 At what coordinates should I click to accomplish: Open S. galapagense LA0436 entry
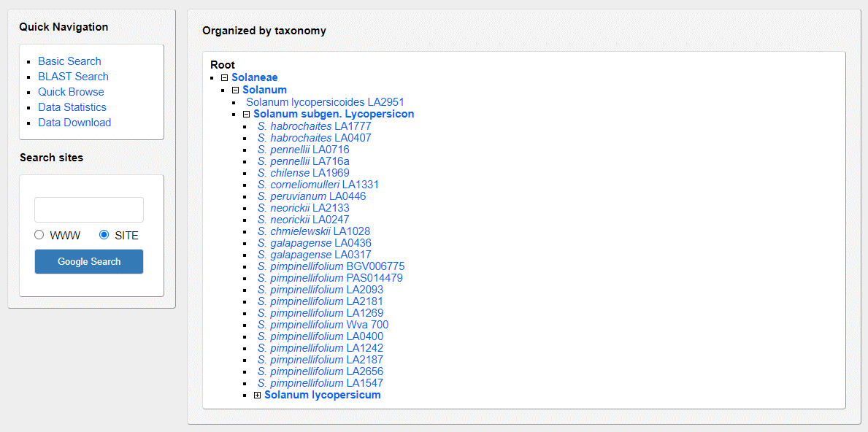coord(314,243)
